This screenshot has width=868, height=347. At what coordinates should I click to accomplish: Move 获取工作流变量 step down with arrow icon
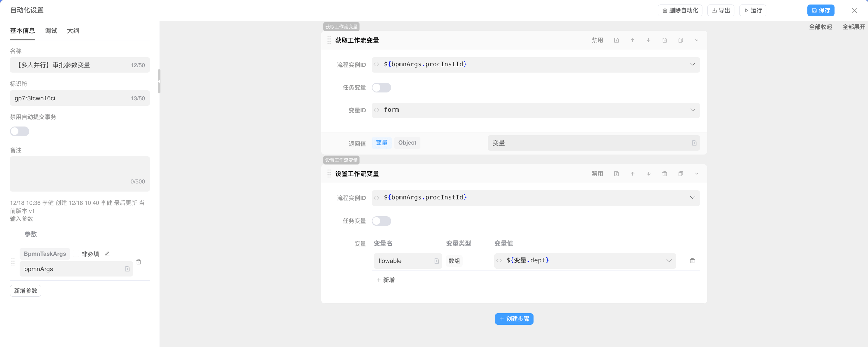[648, 40]
